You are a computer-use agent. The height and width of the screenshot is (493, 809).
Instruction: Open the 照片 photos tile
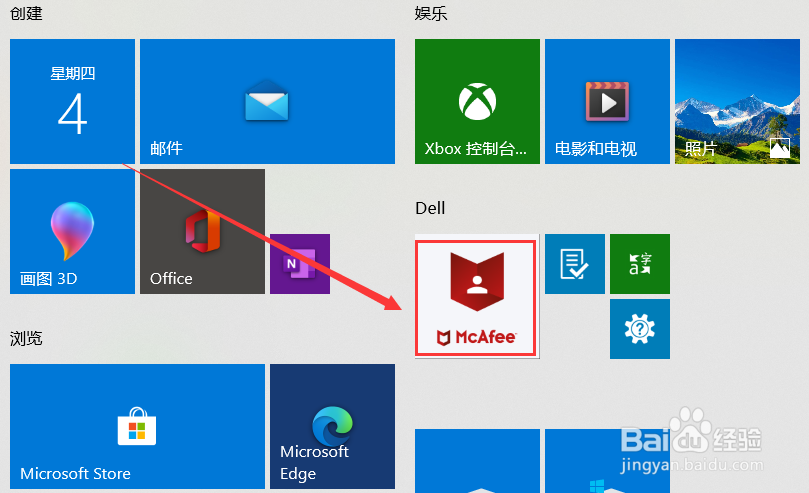(x=737, y=102)
